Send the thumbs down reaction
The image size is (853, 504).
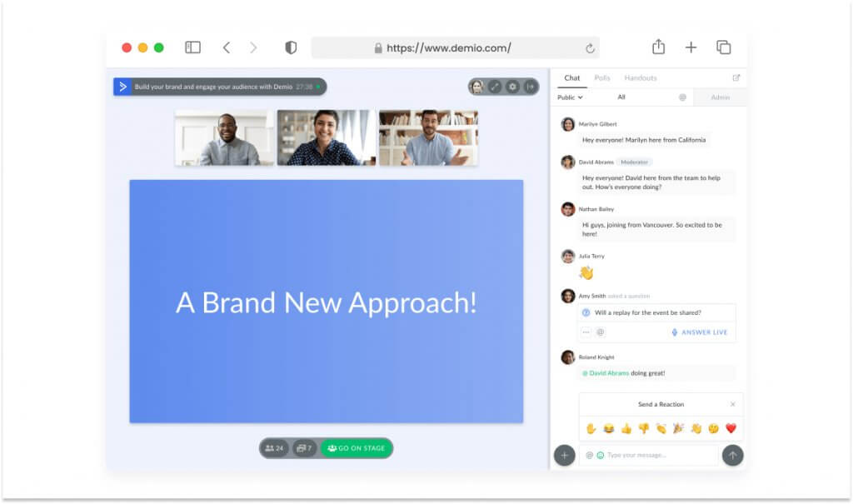coord(644,429)
